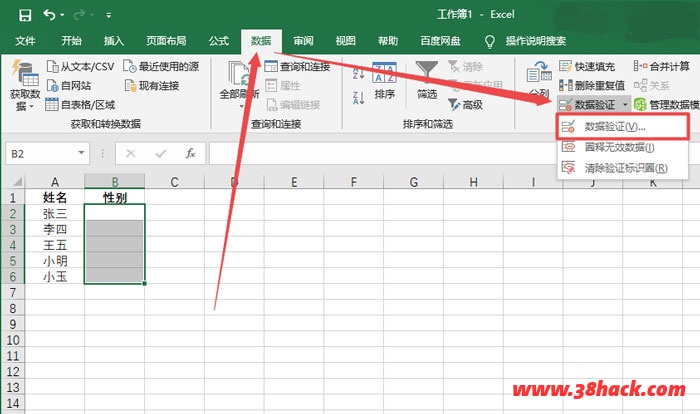Click 合并计算 (Consolidate) button
The width and height of the screenshot is (700, 414).
(660, 66)
